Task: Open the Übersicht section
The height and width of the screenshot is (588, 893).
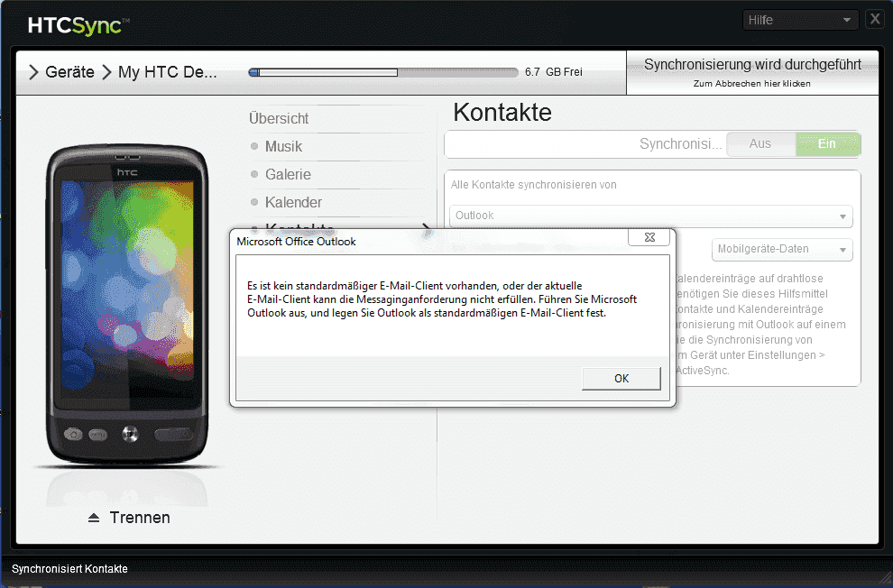Action: tap(279, 118)
